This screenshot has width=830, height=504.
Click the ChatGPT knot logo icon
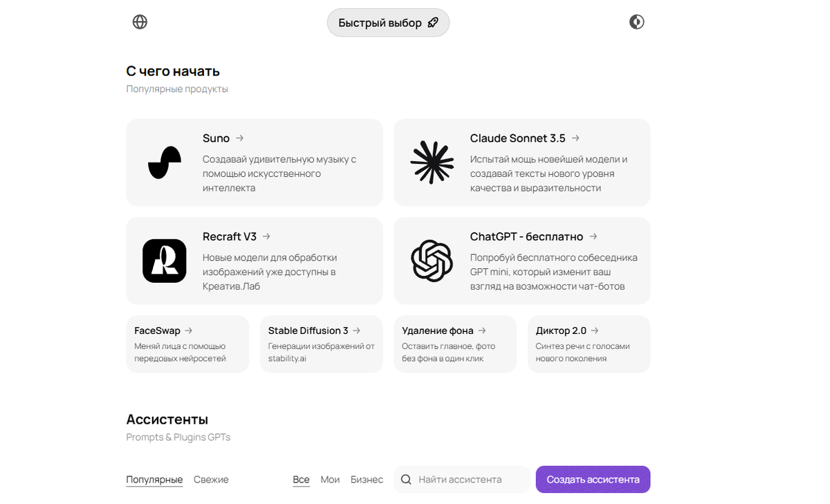432,261
